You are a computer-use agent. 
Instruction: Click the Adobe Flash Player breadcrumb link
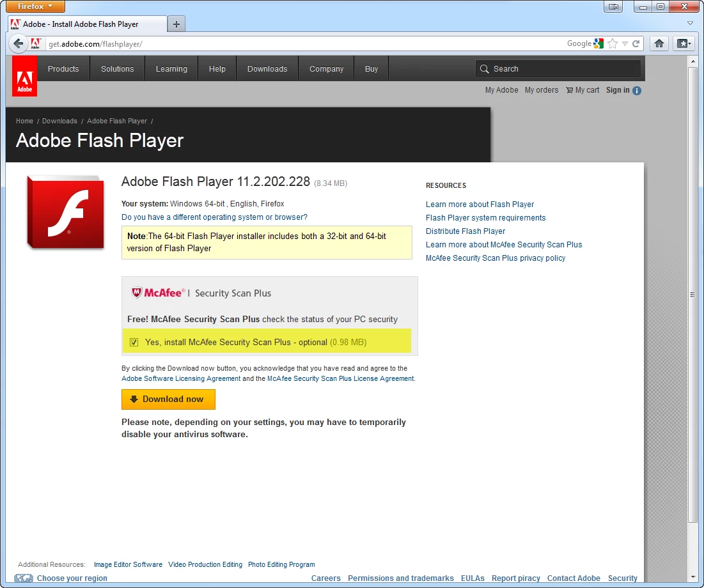click(117, 121)
